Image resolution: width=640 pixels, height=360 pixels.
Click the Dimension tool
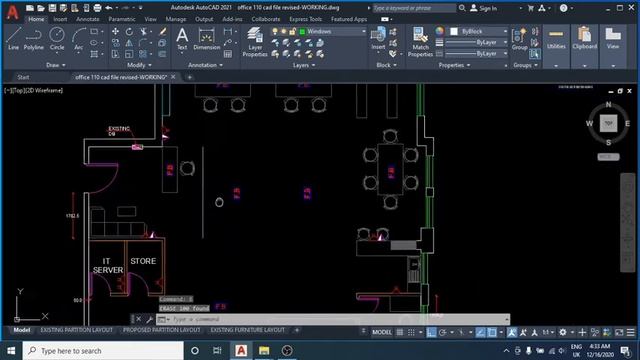[207, 39]
